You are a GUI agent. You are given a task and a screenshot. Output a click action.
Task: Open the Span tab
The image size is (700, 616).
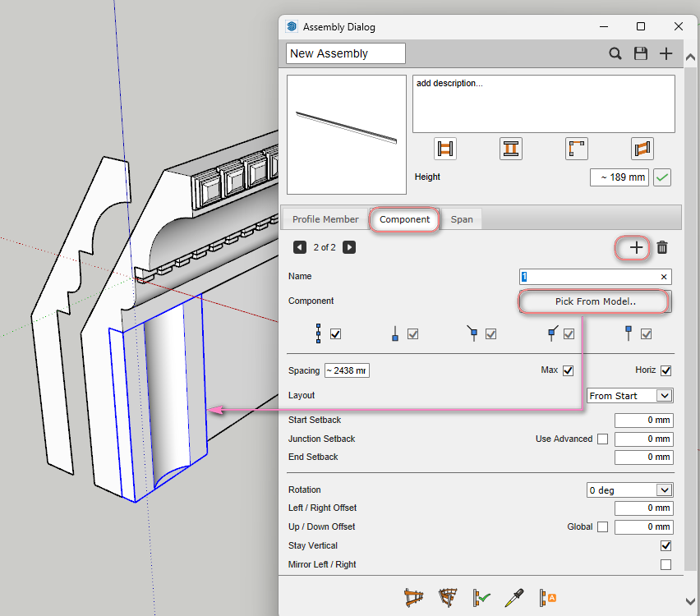point(462,219)
